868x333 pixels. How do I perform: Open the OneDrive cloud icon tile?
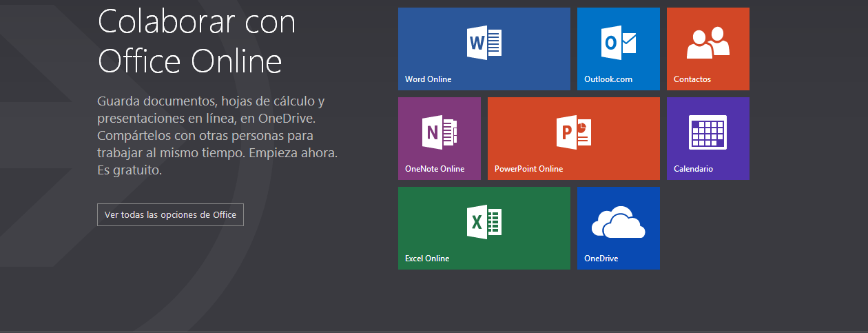(x=618, y=228)
